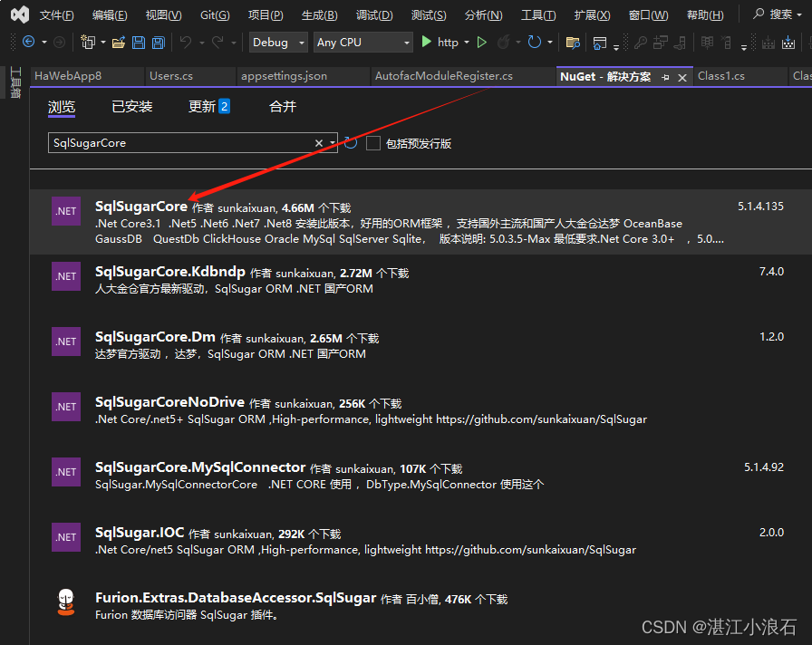The image size is (812, 645).
Task: Open the toolbox side panel tab
Action: coord(15,82)
